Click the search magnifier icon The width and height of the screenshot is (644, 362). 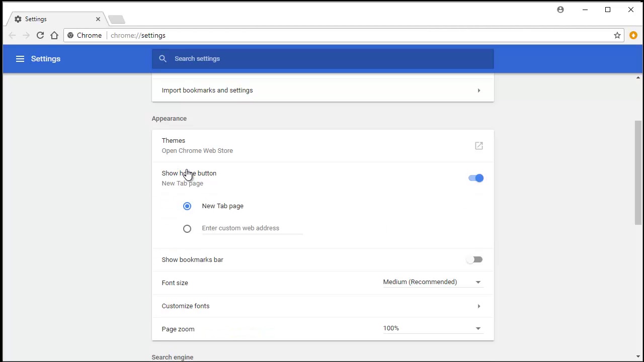tap(163, 59)
